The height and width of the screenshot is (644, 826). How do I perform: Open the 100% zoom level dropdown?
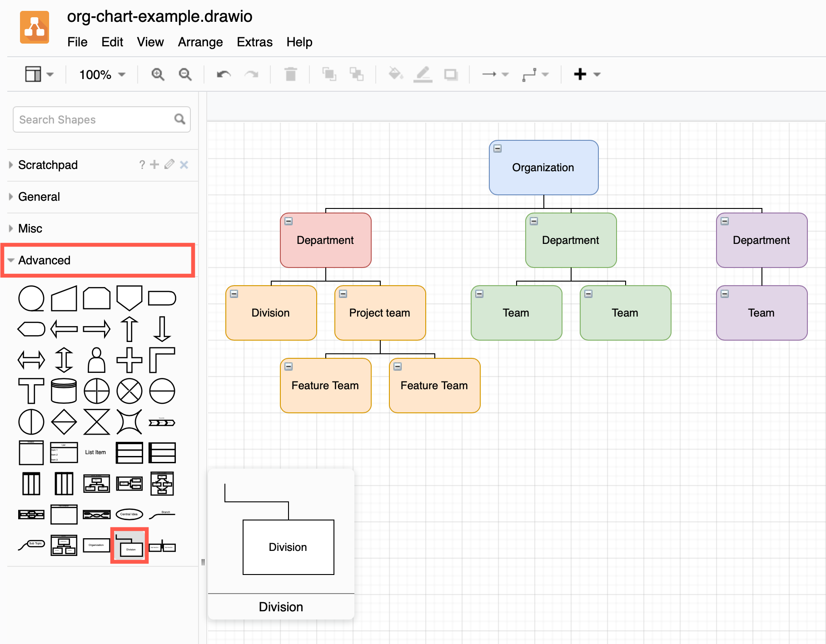[100, 74]
